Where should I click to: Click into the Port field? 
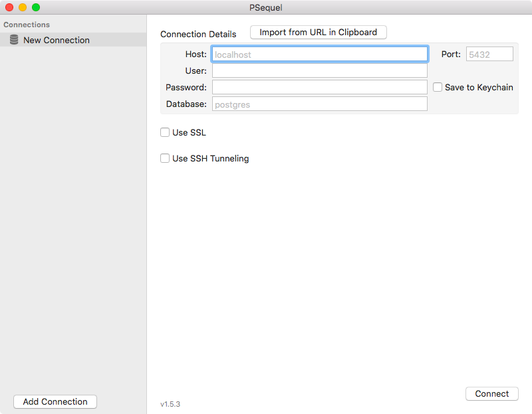click(489, 54)
